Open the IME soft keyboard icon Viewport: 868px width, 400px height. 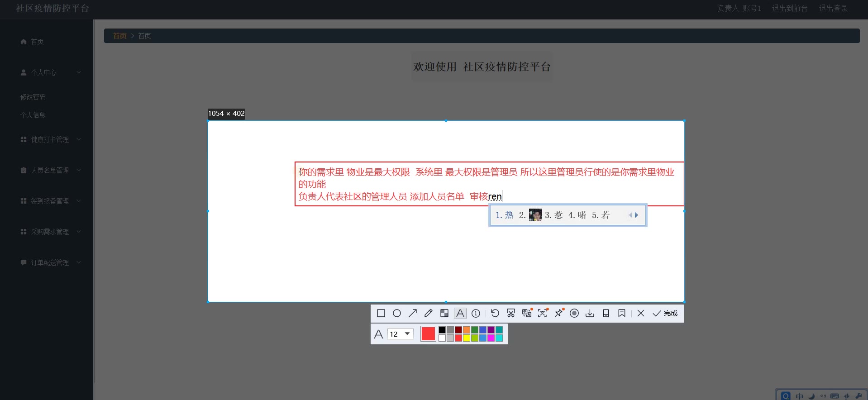click(x=835, y=396)
